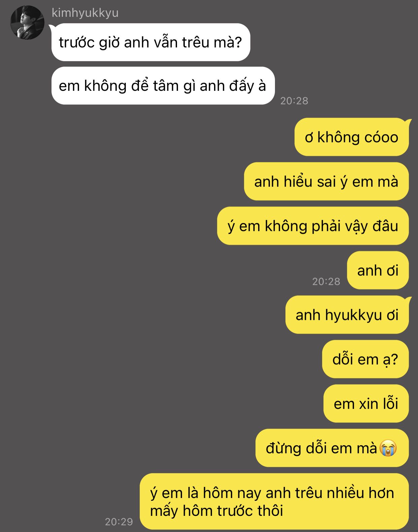Tap bubble 'em xin lỗi'
The width and height of the screenshot is (418, 532).
click(366, 404)
